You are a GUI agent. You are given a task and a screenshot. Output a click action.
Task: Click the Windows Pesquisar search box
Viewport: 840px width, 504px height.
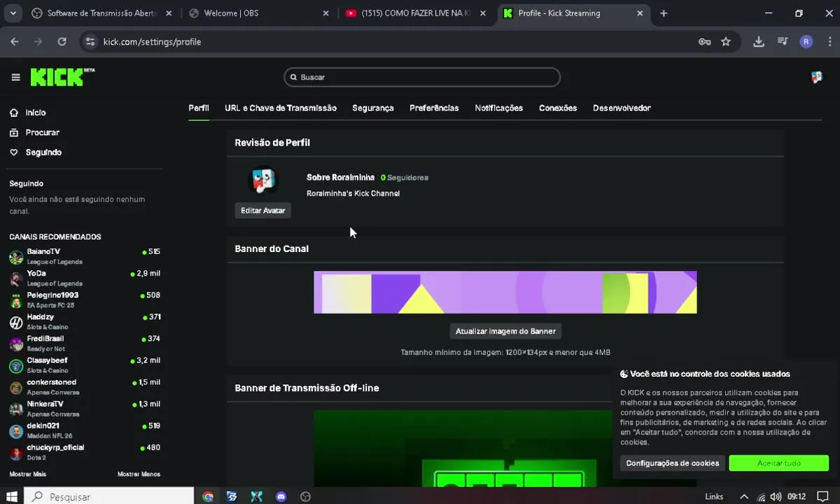pyautogui.click(x=109, y=496)
